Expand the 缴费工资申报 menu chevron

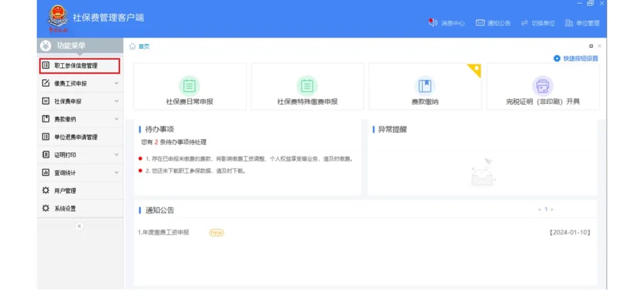[116, 84]
